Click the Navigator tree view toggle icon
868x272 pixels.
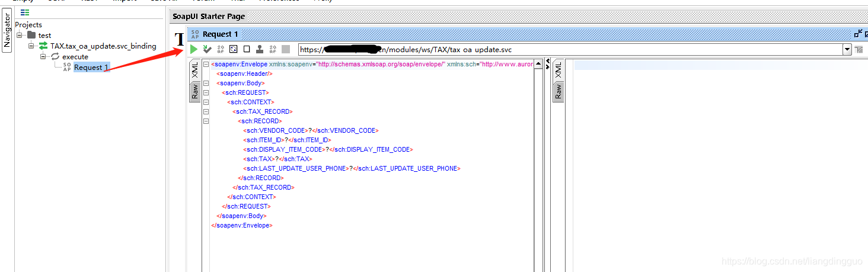click(x=25, y=12)
